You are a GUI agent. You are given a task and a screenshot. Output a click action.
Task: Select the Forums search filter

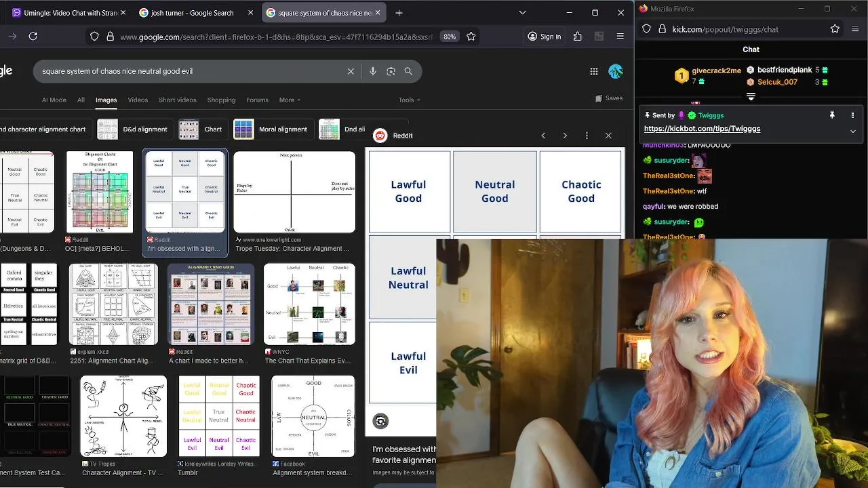[x=257, y=100]
